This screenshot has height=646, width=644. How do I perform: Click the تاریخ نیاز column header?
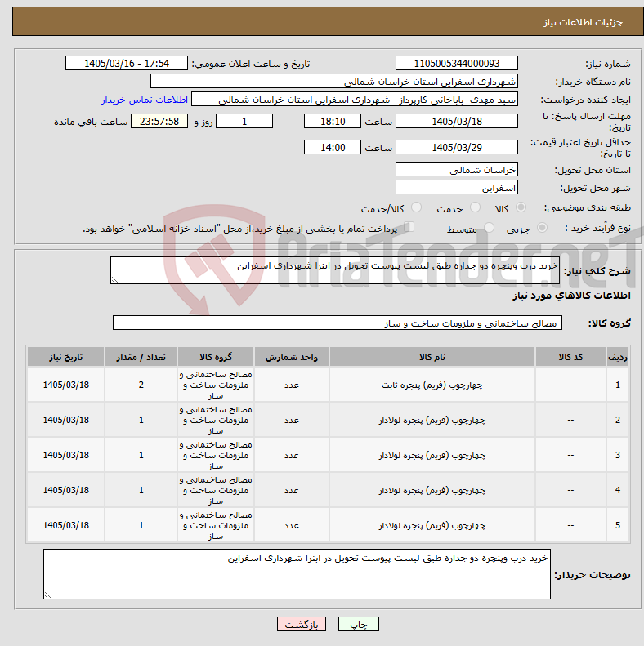[66, 357]
